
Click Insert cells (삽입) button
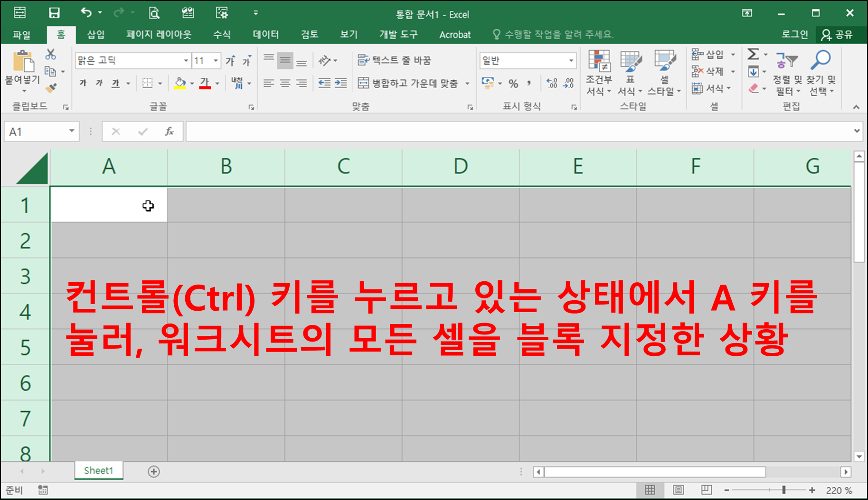pyautogui.click(x=708, y=54)
